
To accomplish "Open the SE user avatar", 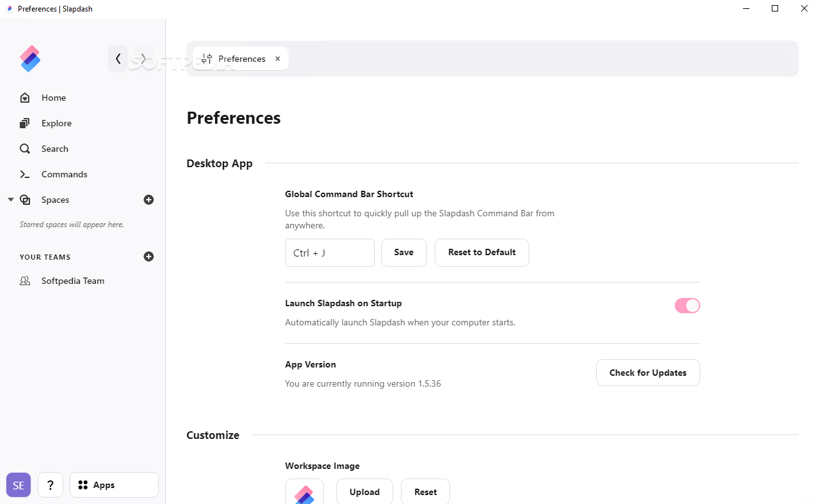I will [x=19, y=485].
